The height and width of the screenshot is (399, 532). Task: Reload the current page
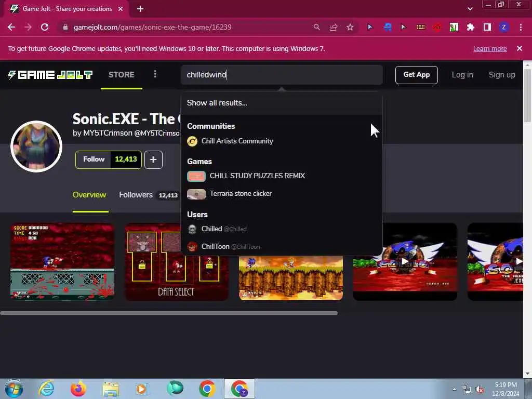(x=45, y=27)
